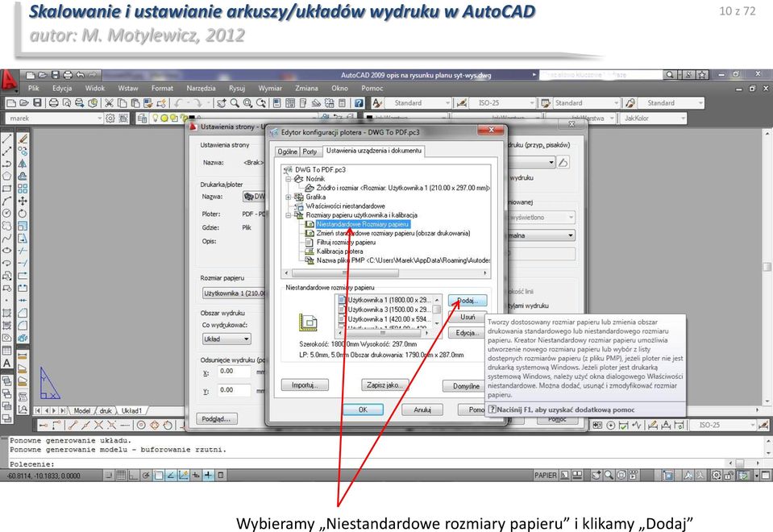This screenshot has height=532, width=773.
Task: Click the Dodaj... button
Action: (x=468, y=301)
